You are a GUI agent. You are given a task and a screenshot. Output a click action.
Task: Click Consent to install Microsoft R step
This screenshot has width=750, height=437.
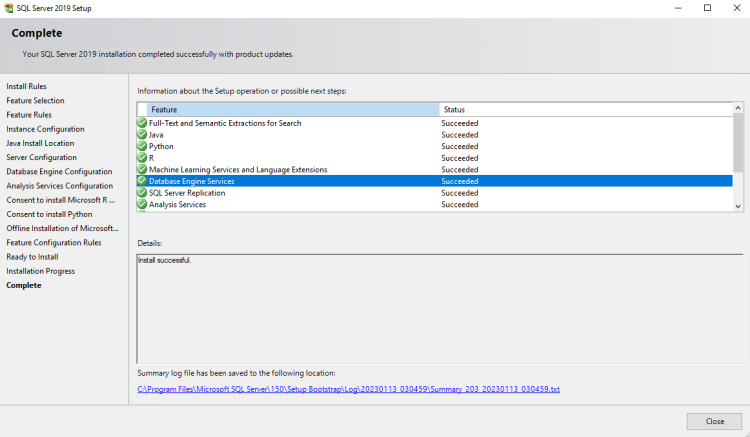click(x=61, y=200)
